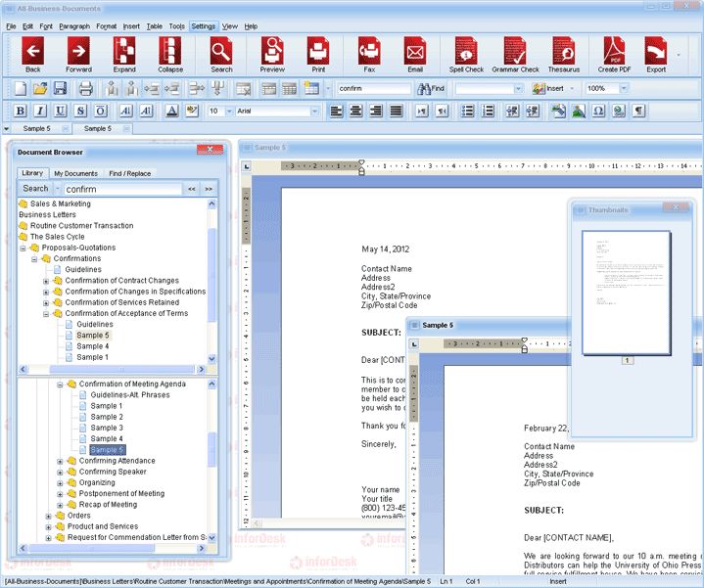Create a new blank document
Screen dimensions: 704x588
point(21,88)
